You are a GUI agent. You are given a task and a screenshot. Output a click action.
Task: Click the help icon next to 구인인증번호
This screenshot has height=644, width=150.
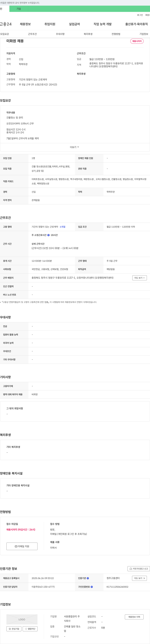click(92, 587)
